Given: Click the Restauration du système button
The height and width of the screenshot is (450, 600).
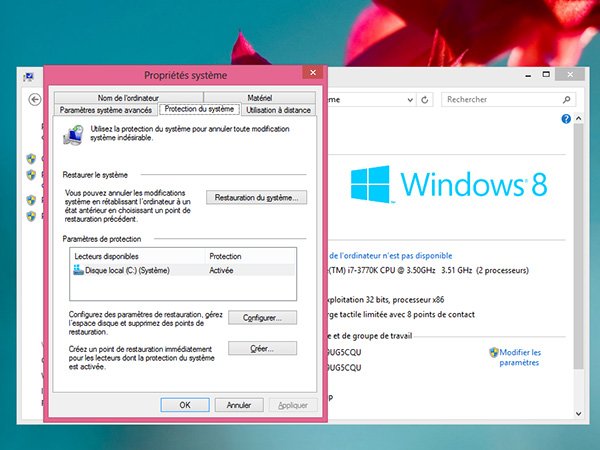Looking at the screenshot, I should pos(256,197).
